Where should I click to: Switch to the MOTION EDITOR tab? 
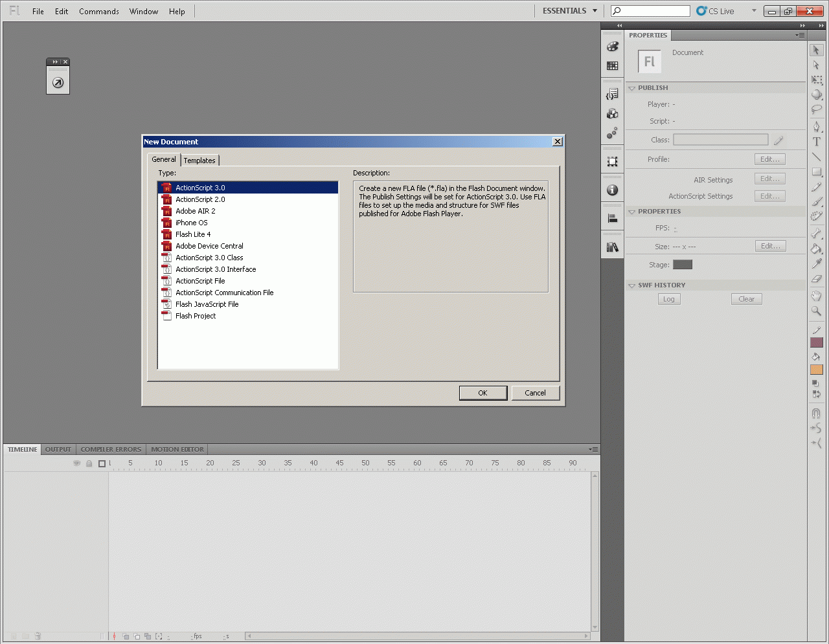177,449
